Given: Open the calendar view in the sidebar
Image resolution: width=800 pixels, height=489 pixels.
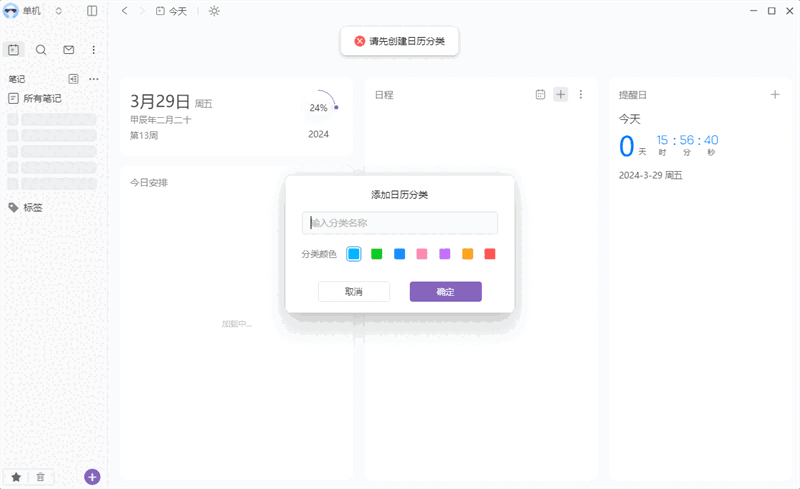Looking at the screenshot, I should coord(14,49).
